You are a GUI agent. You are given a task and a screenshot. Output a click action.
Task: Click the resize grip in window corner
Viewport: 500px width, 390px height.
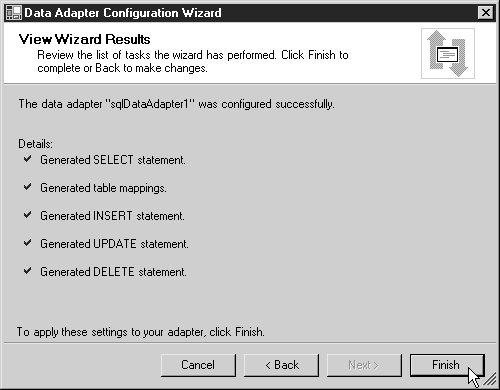tap(490, 380)
